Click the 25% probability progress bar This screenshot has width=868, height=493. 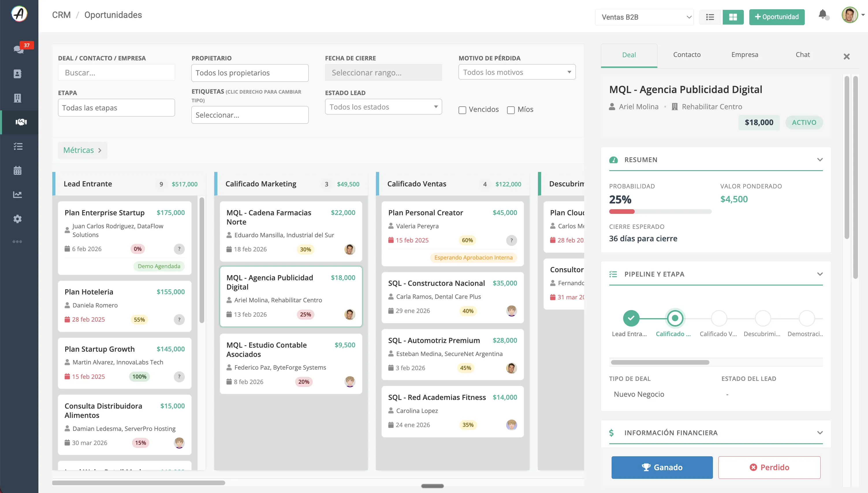(x=660, y=212)
